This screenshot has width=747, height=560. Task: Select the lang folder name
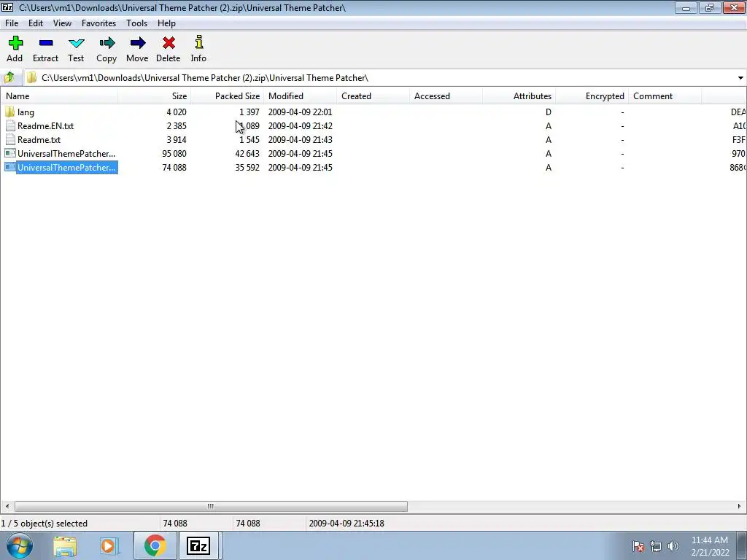click(26, 112)
